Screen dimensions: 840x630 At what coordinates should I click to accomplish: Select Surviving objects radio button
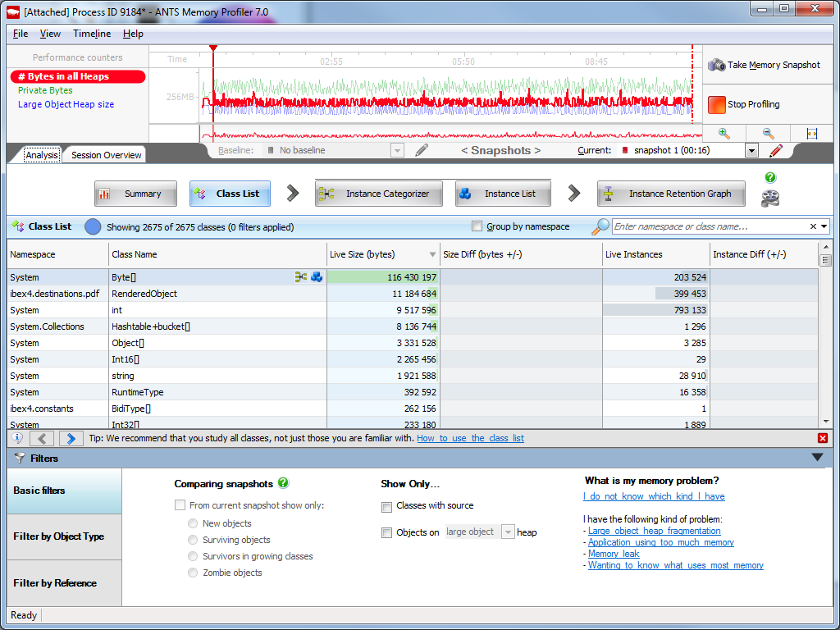point(193,540)
